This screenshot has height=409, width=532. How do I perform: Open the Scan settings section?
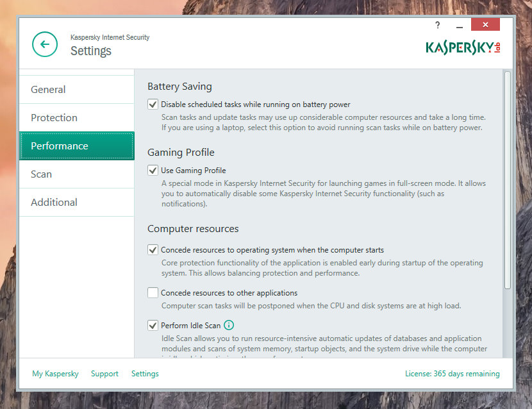tap(77, 174)
